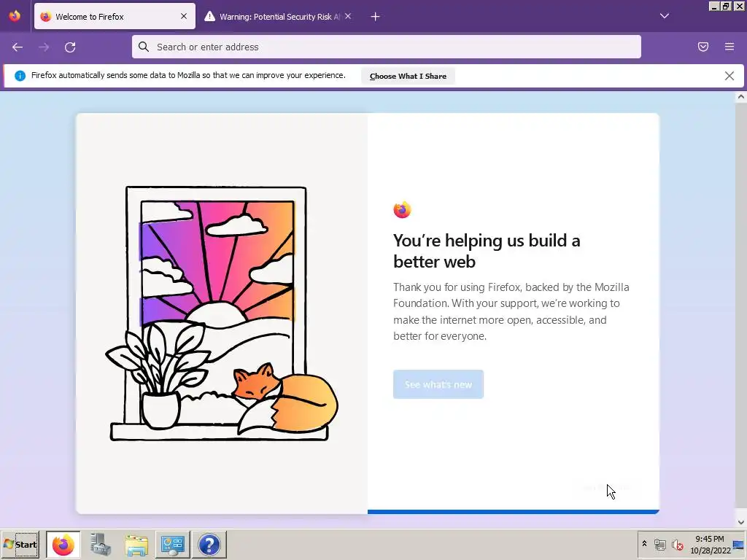Click the warning triangle tab icon
The height and width of the screenshot is (560, 747).
pos(209,16)
